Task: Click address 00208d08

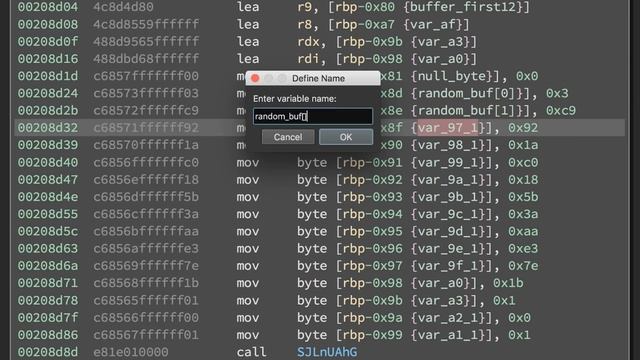Action: coord(47,24)
